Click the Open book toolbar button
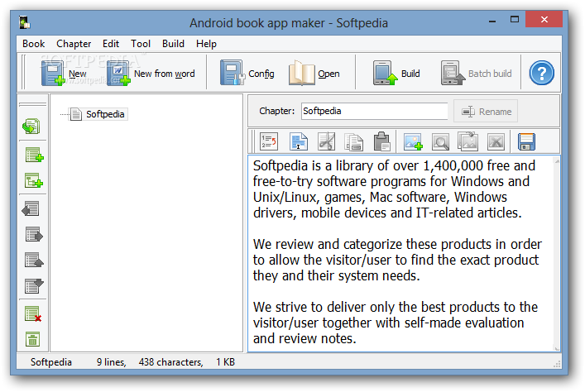Image resolution: width=585 pixels, height=392 pixels. (314, 74)
